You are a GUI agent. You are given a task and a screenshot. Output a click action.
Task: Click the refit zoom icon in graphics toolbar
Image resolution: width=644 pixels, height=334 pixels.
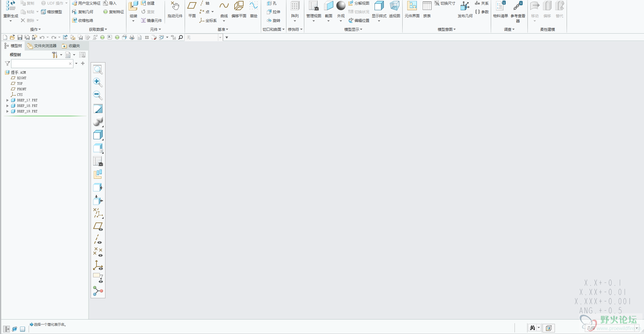[98, 70]
